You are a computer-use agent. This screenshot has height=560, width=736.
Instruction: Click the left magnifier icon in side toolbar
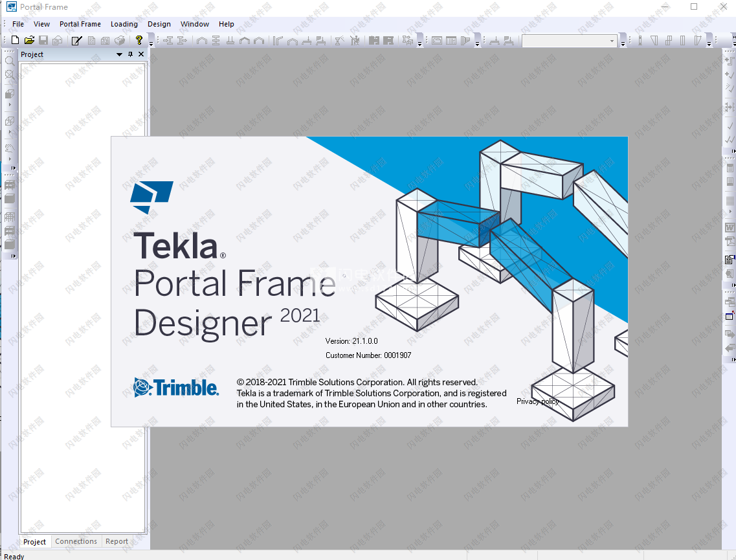tap(10, 61)
